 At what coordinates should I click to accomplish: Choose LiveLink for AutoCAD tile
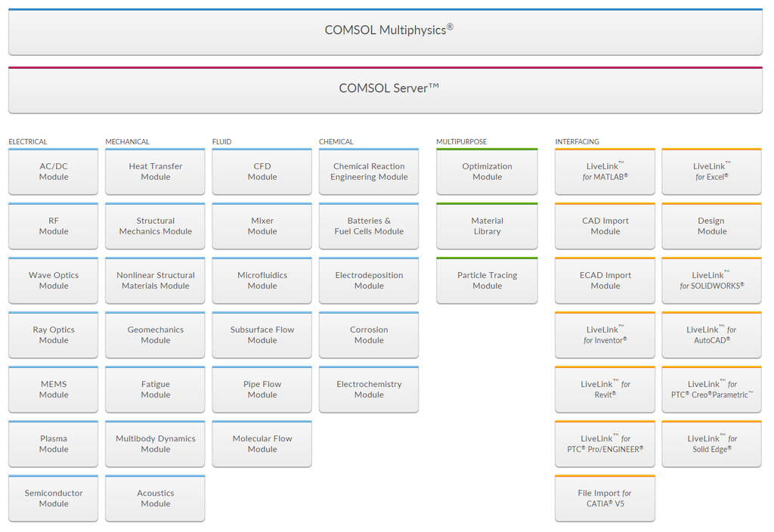(712, 335)
